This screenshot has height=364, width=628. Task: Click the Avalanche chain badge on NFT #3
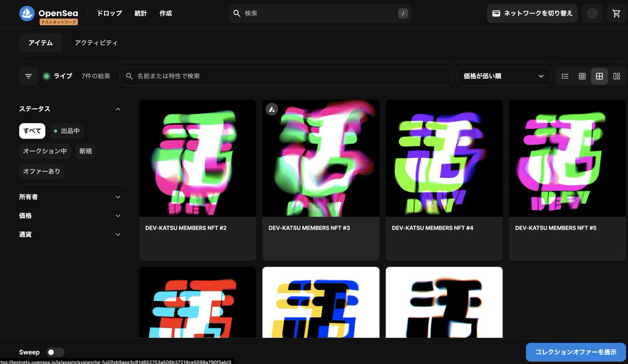point(272,109)
